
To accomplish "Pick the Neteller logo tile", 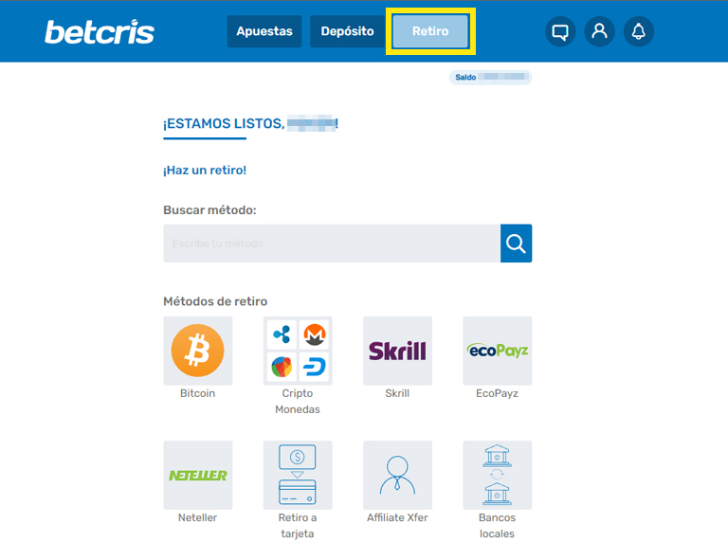I will tap(198, 475).
